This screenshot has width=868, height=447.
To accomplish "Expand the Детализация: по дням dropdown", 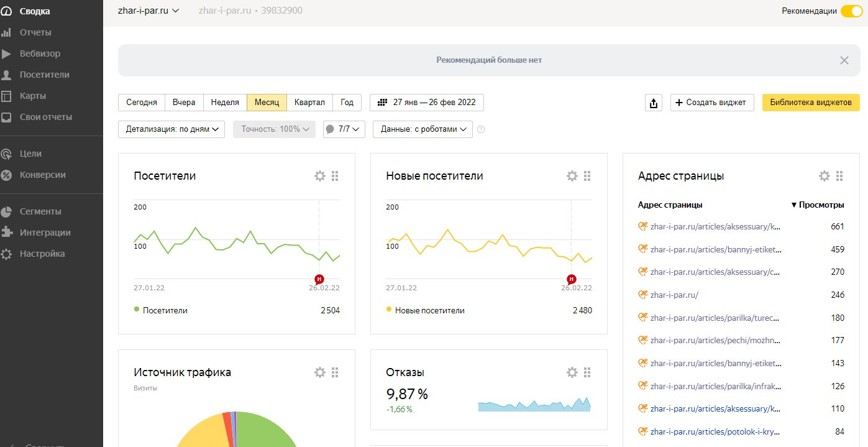I will pos(171,129).
